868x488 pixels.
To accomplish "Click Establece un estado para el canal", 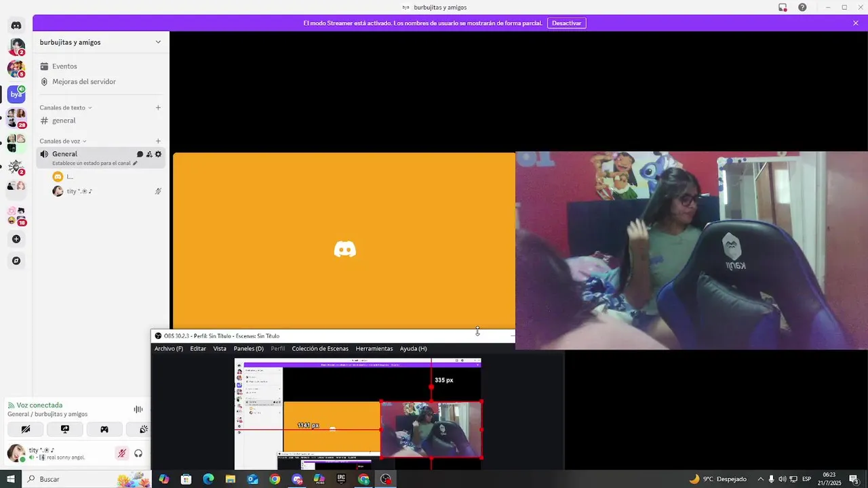I will [x=95, y=163].
